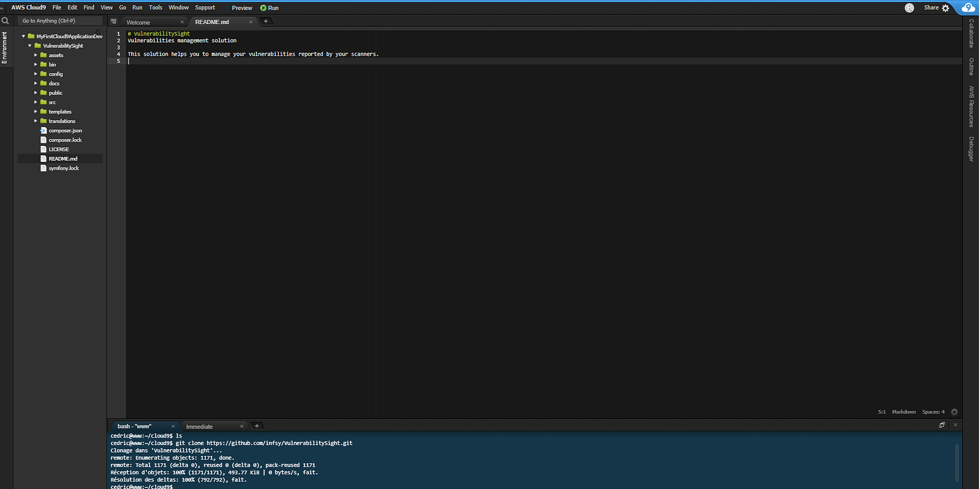
Task: Expand the config folder
Action: (x=36, y=74)
